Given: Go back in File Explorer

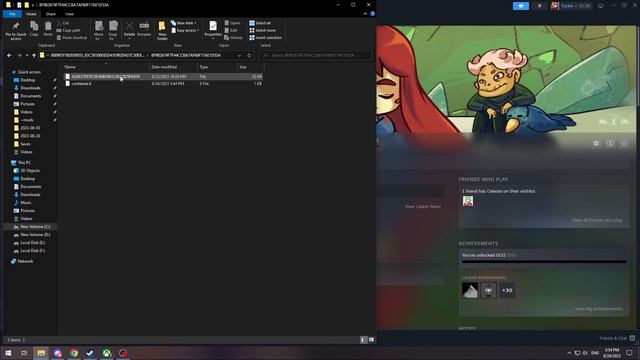Looking at the screenshot, I should tap(9, 55).
